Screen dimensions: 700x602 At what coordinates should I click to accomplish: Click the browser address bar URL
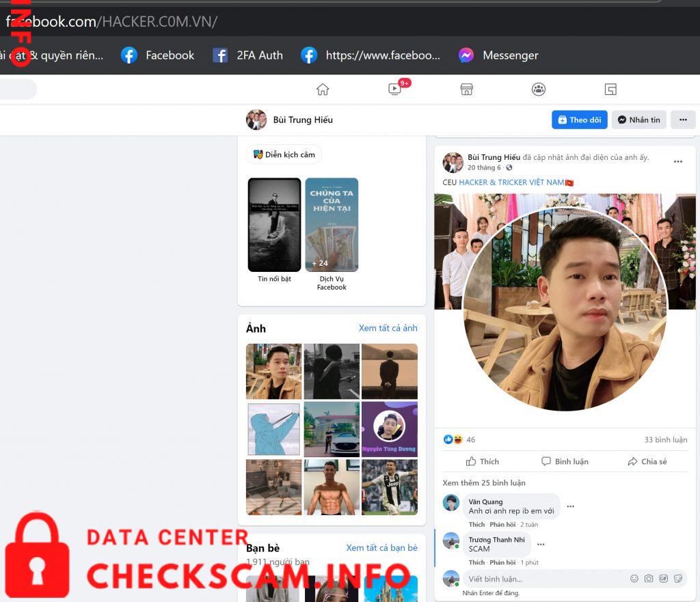111,21
